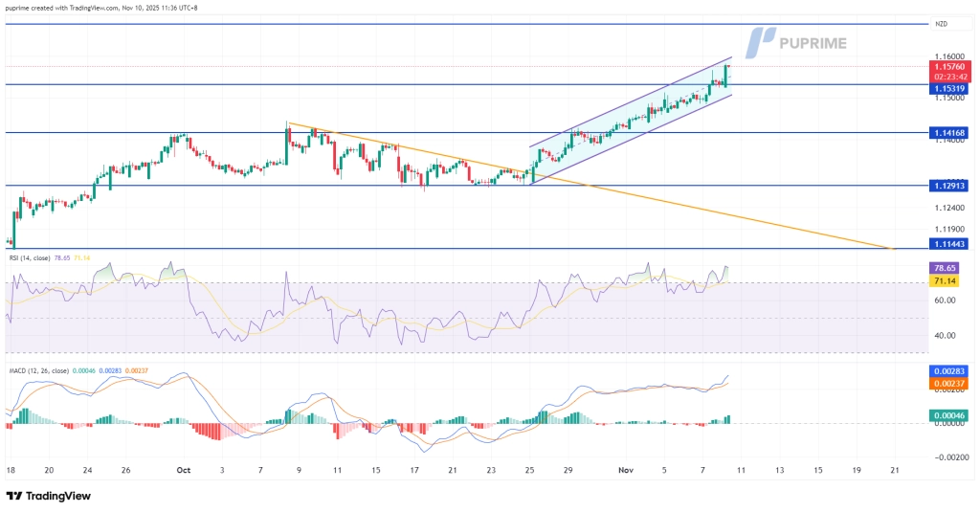
Task: Select the 1.15319 resistance price label
Action: click(948, 88)
